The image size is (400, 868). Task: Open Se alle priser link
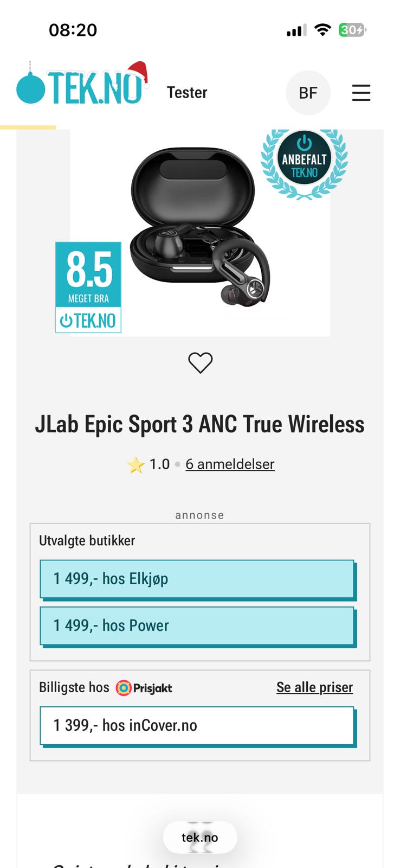pos(314,687)
